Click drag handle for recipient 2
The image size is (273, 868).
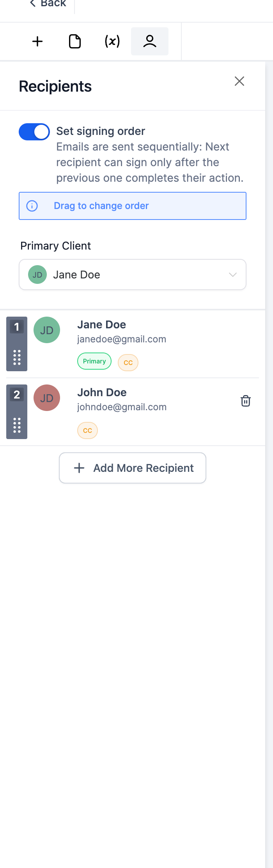coord(17,425)
